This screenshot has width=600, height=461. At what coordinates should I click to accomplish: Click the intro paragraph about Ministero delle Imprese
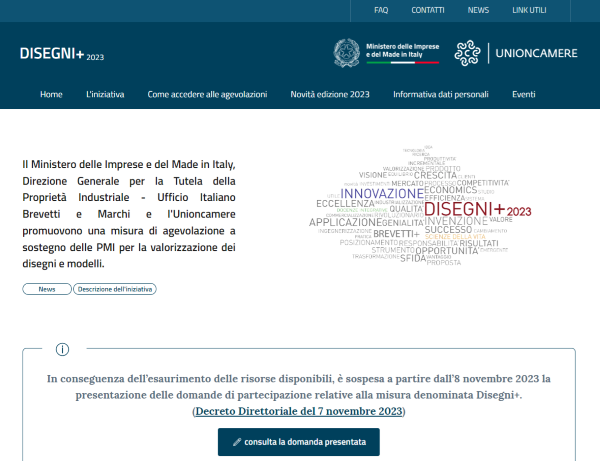(129, 214)
